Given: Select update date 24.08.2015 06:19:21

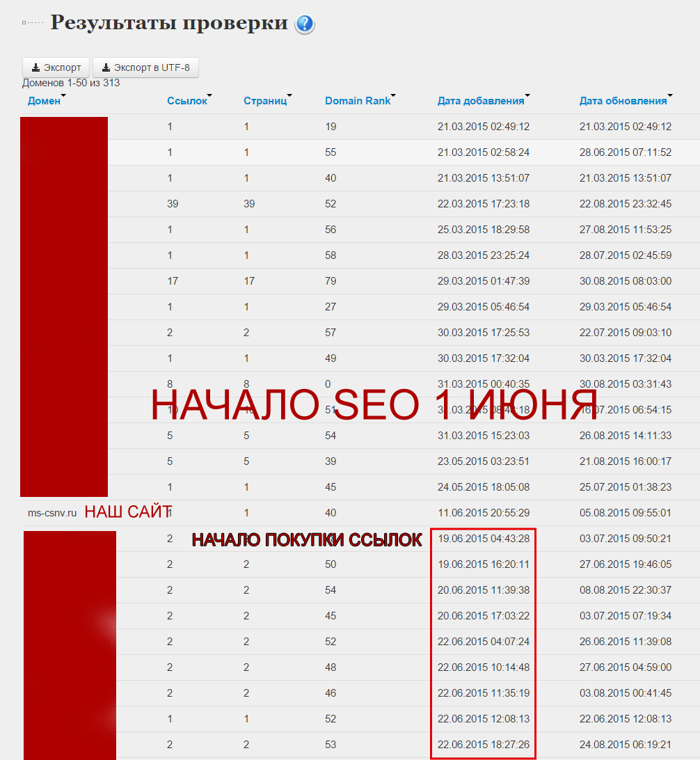Looking at the screenshot, I should pos(626,745).
